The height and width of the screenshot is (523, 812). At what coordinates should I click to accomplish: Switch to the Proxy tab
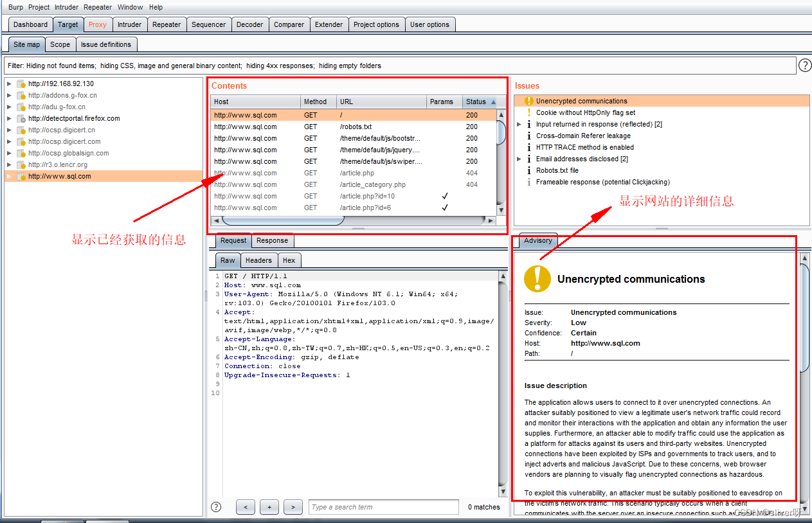[98, 24]
